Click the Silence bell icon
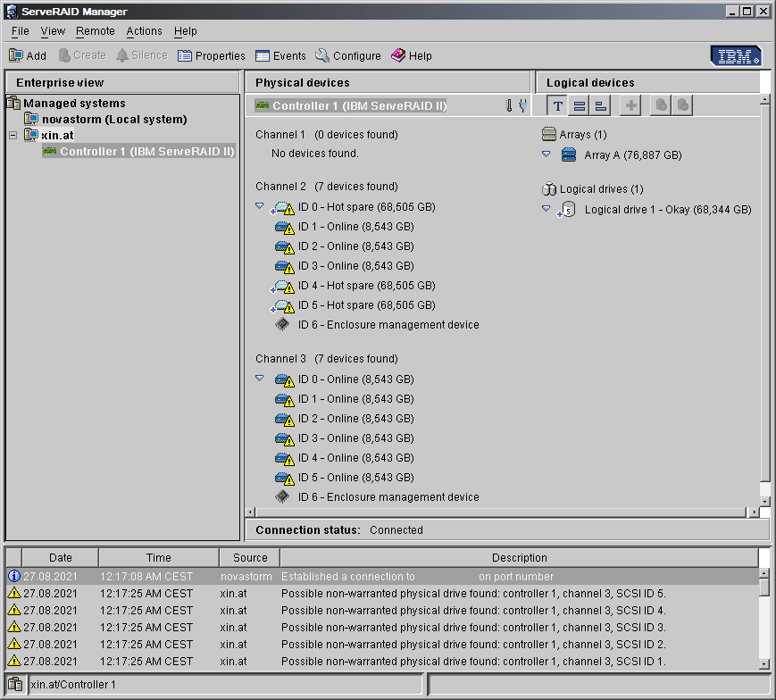This screenshot has width=776, height=700. [122, 55]
